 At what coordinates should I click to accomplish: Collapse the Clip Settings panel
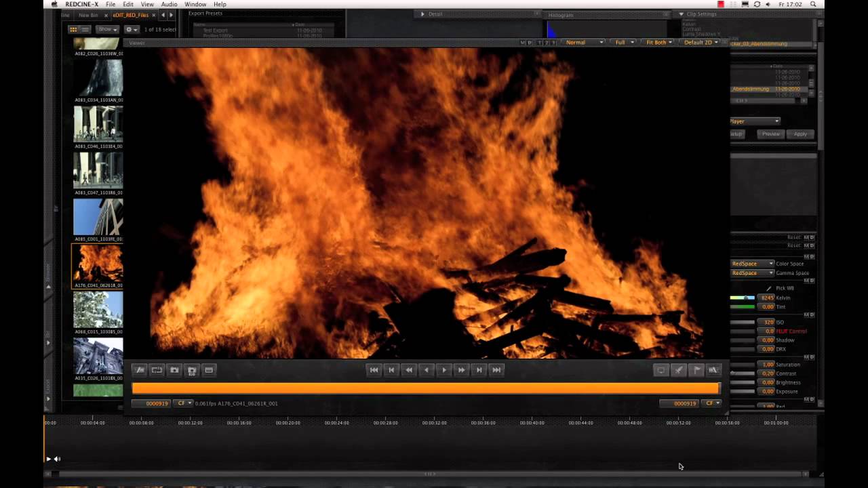click(x=681, y=14)
